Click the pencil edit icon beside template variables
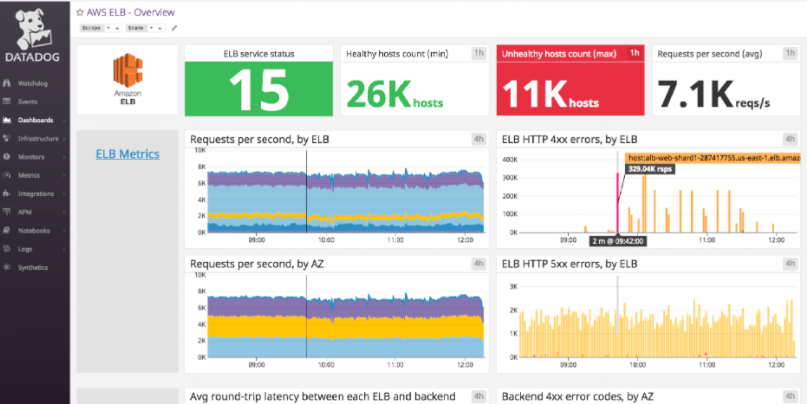Image resolution: width=807 pixels, height=404 pixels. click(x=174, y=28)
